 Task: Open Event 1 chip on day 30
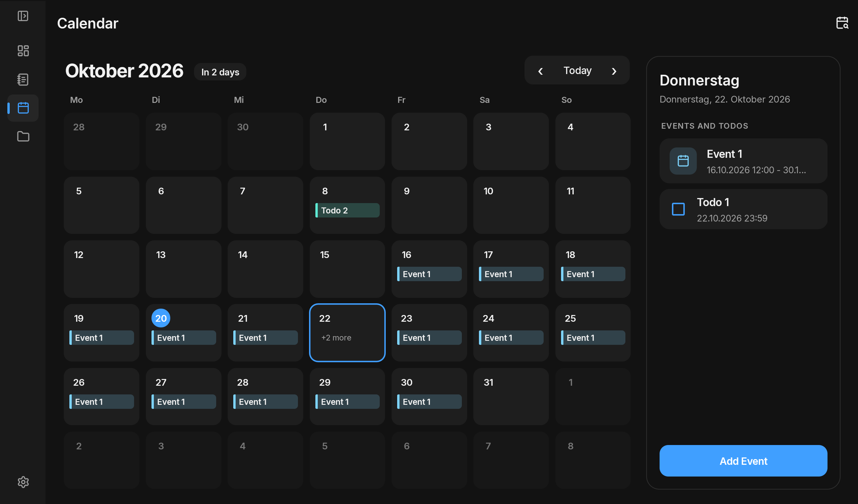click(429, 402)
